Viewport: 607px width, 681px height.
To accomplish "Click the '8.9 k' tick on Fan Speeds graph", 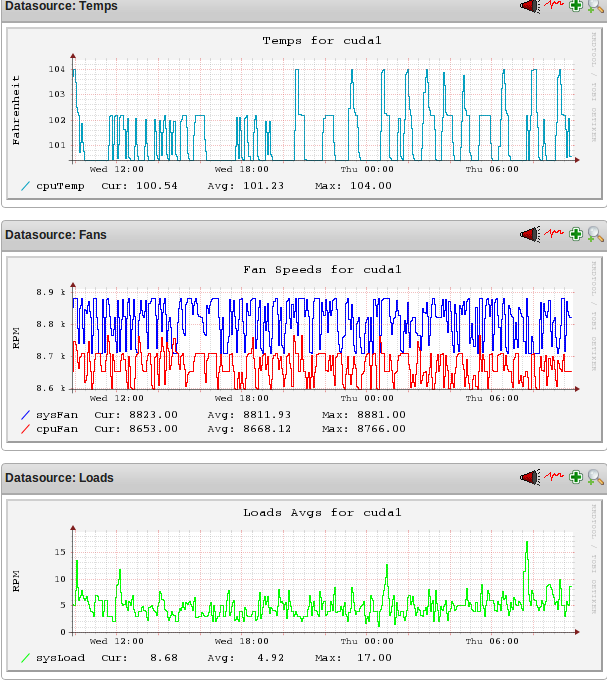I will [51, 292].
